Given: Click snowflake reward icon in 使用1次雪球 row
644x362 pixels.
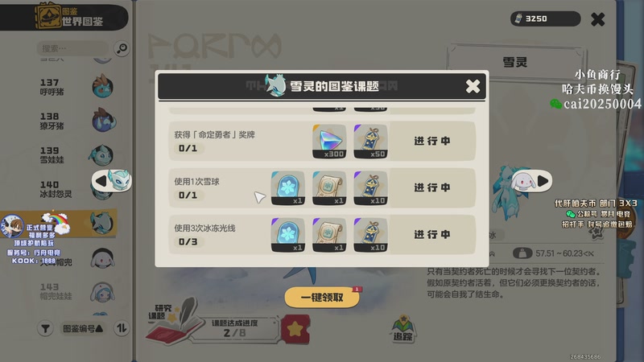Looking at the screenshot, I should pos(288,188).
